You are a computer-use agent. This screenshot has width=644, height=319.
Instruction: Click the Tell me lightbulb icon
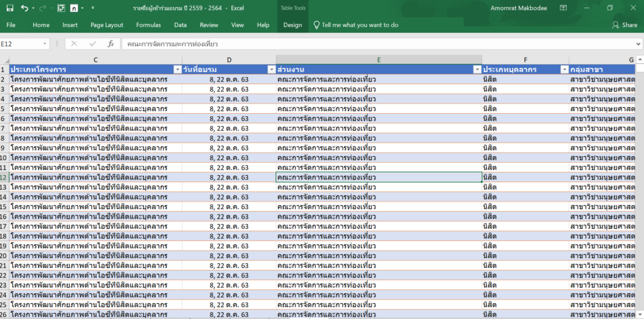[x=316, y=25]
